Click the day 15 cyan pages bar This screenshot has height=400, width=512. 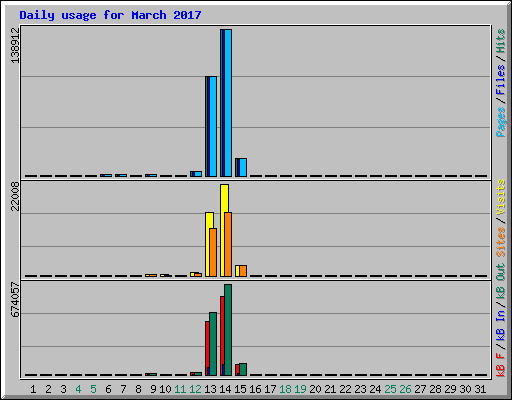[243, 168]
